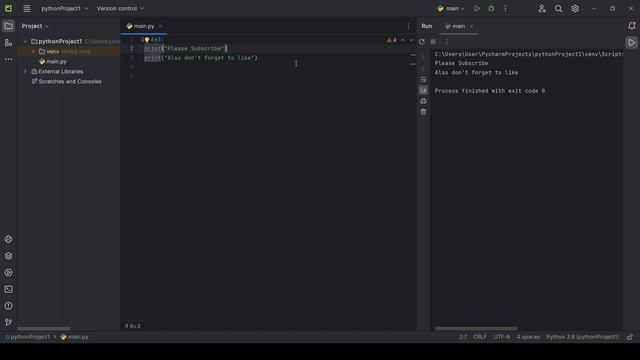Open main.py in the project tree

pyautogui.click(x=56, y=62)
